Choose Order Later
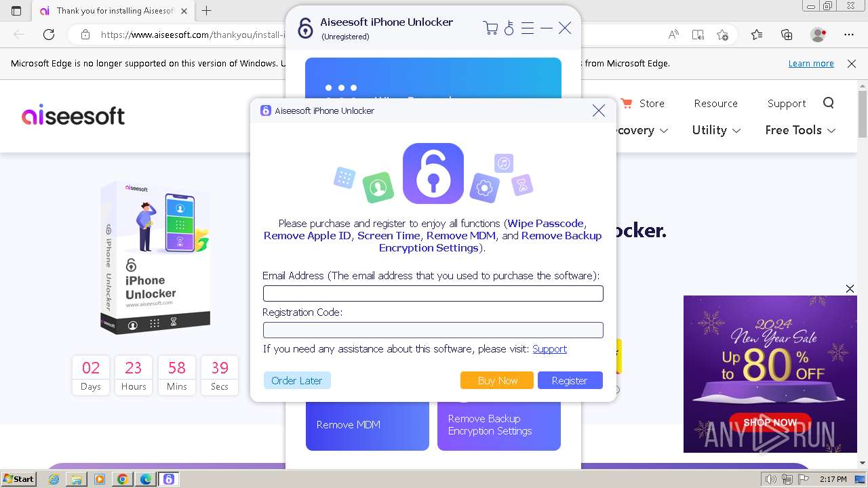Screen dimensions: 868x488 pos(297,380)
